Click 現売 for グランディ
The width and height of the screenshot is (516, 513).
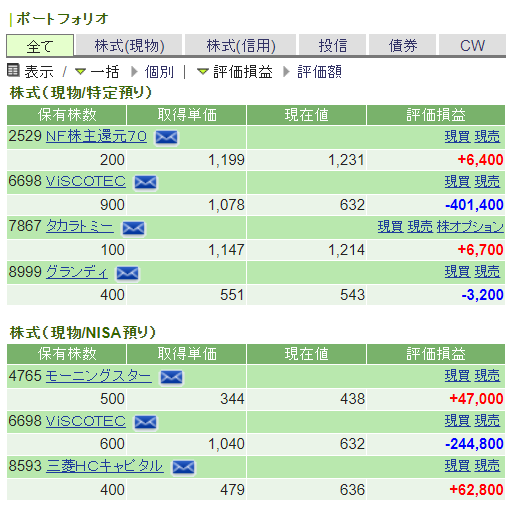[487, 271]
